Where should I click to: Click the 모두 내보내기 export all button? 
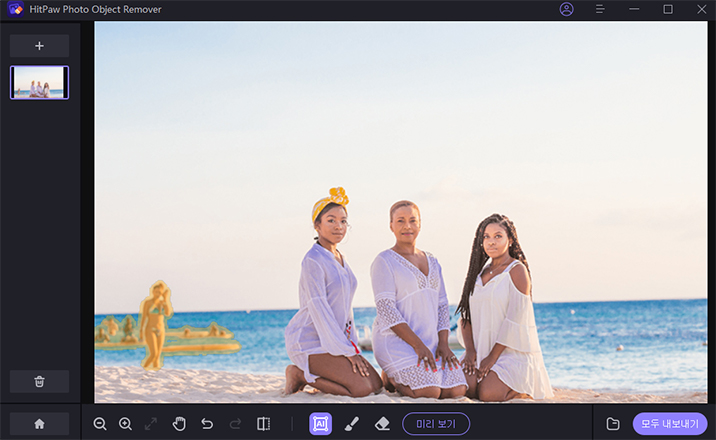[x=669, y=424]
